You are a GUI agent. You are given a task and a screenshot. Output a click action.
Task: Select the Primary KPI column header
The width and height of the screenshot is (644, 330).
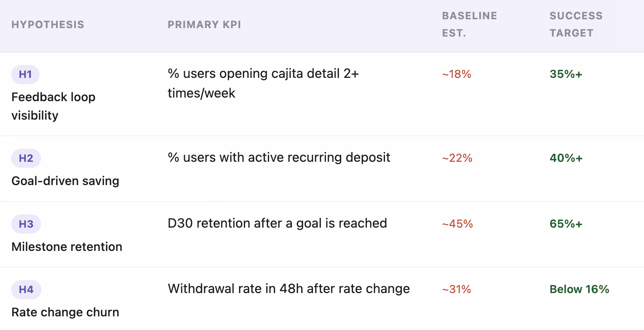[205, 24]
